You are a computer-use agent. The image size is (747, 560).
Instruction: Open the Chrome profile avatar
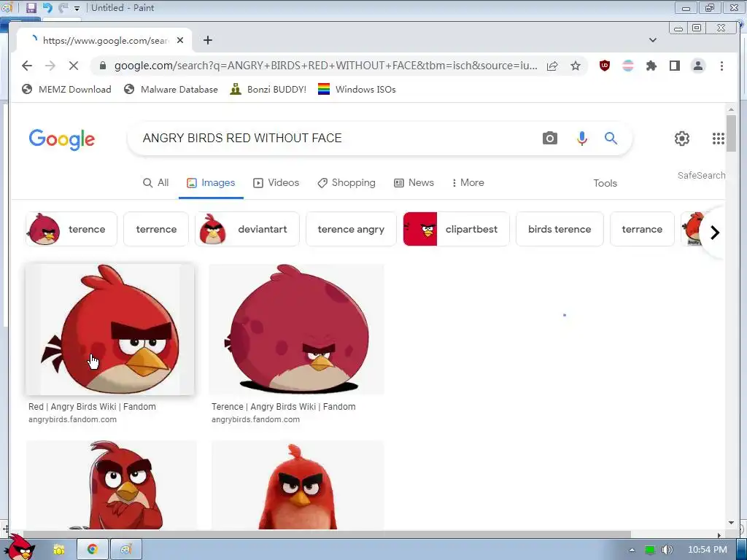(698, 66)
